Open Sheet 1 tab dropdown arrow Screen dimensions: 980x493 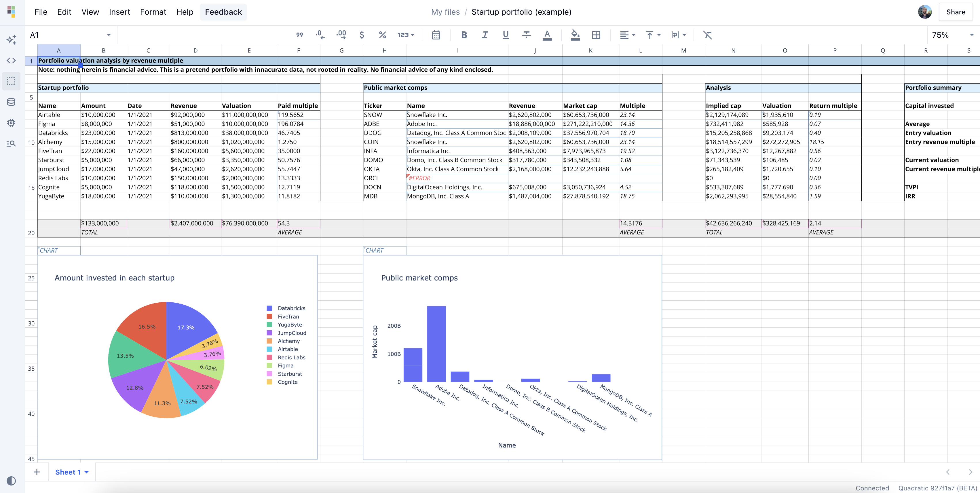point(86,472)
